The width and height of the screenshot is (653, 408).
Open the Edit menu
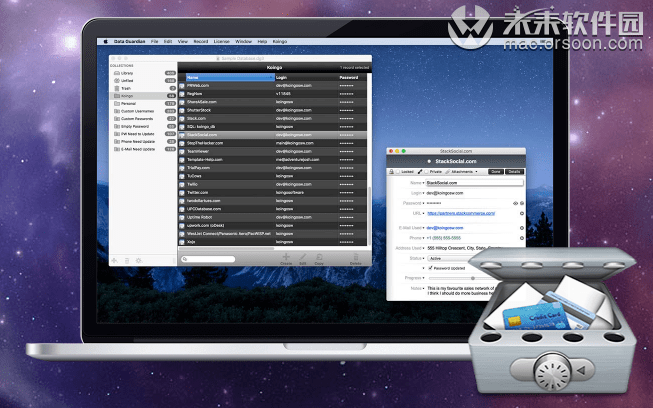[x=168, y=42]
